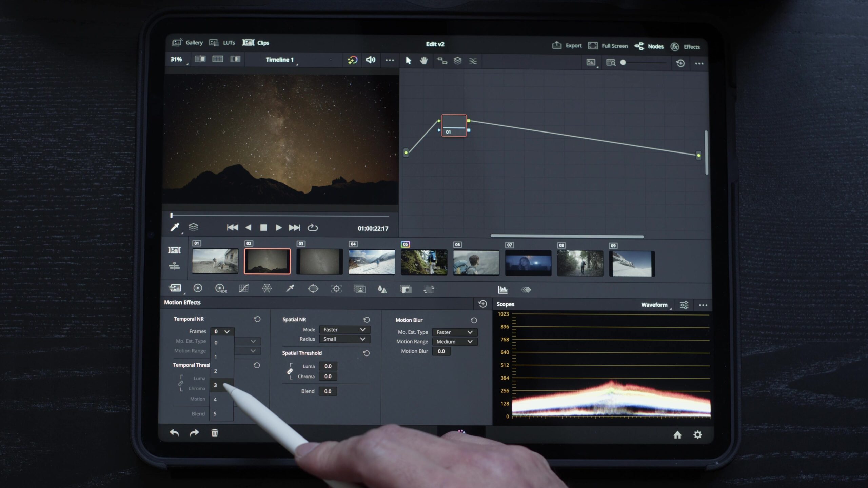868x488 pixels.
Task: Mute the viewer audio speaker icon
Action: 371,60
